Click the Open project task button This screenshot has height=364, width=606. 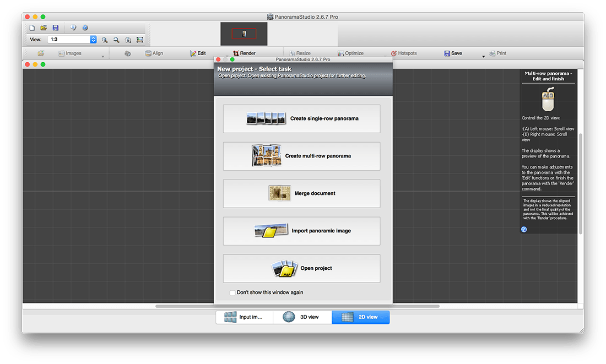pyautogui.click(x=301, y=269)
